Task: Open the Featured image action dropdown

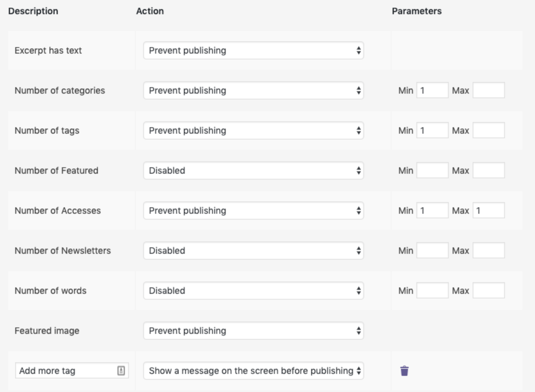Action: 254,331
